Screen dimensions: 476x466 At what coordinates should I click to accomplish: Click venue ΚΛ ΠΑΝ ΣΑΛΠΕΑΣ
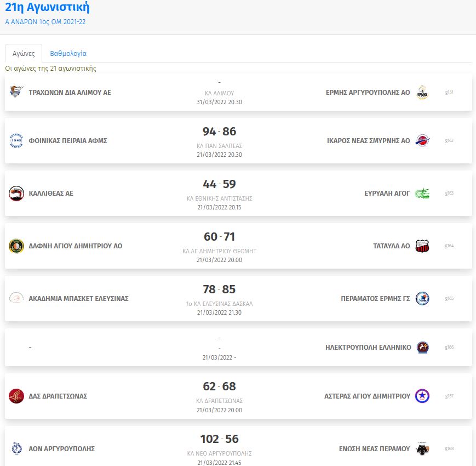click(219, 146)
